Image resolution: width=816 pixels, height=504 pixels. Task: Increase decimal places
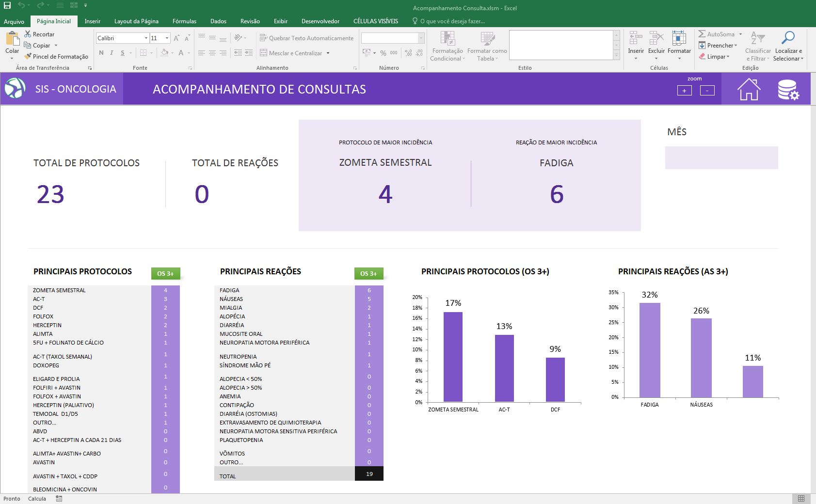(x=408, y=53)
